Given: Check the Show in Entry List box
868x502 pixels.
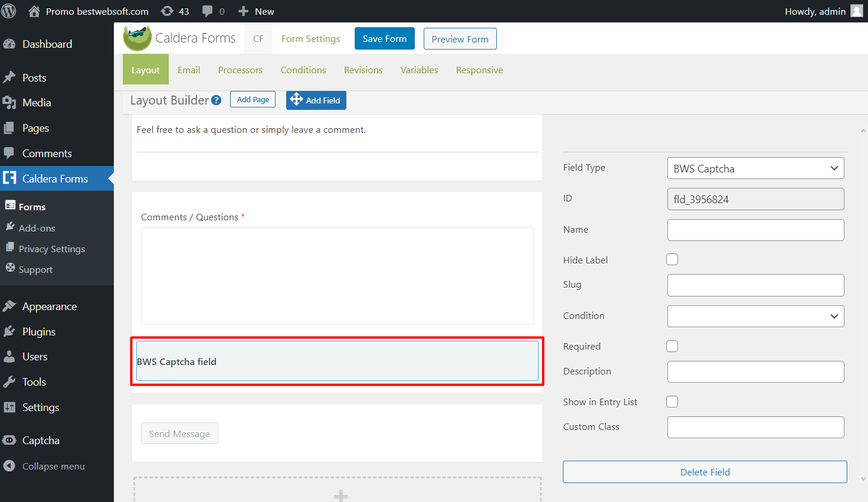Looking at the screenshot, I should 672,402.
